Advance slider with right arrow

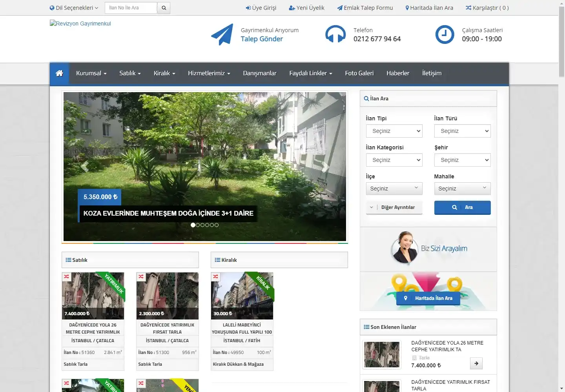pyautogui.click(x=325, y=167)
